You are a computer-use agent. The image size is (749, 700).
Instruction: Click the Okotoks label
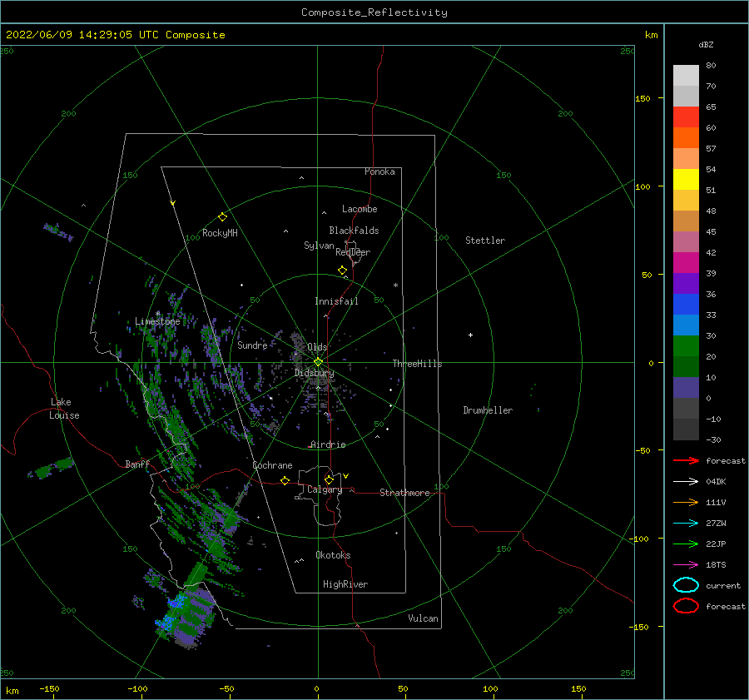point(333,555)
